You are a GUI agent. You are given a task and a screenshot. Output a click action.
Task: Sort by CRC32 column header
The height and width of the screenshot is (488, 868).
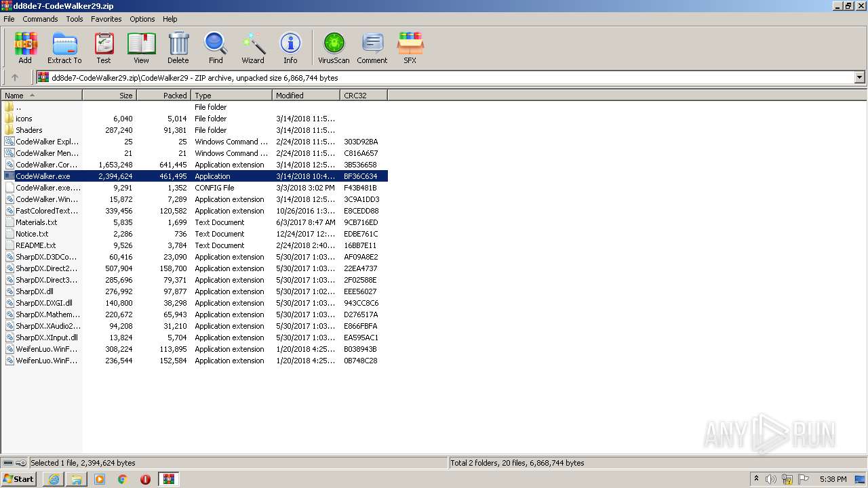point(363,96)
